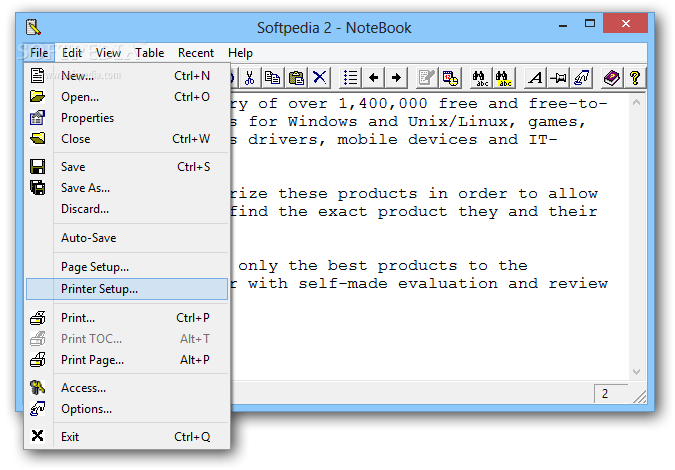Click the scroll down arrow of text area

[x=637, y=371]
